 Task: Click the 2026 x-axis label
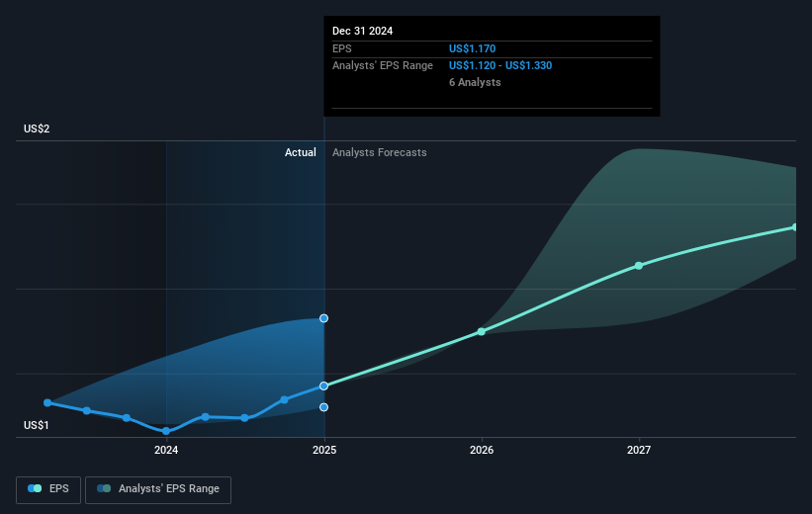click(x=482, y=450)
